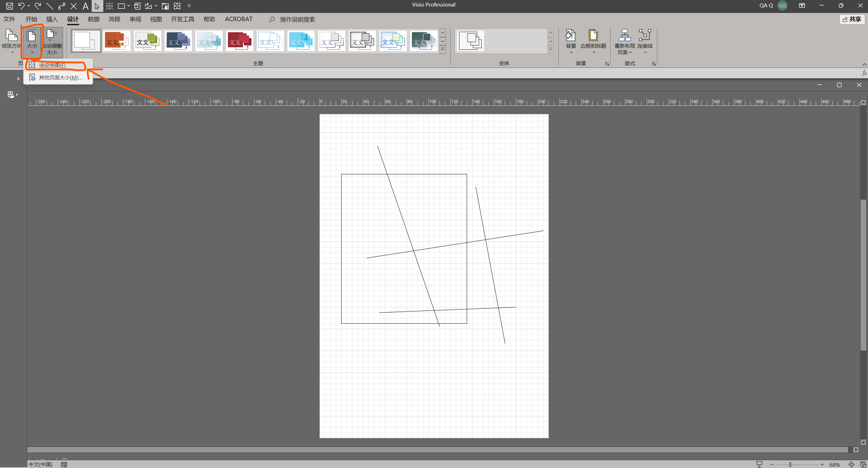Click the presentation mode icon in status bar
Image resolution: width=868 pixels, height=468 pixels.
(x=759, y=464)
